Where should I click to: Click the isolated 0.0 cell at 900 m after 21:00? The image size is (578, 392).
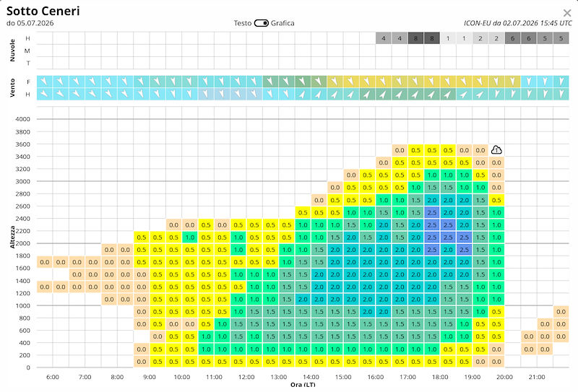click(561, 312)
